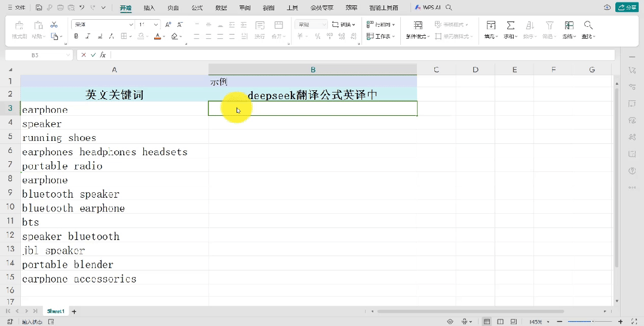Image resolution: width=644 pixels, height=326 pixels.
Task: Confirm entry with green check in formula bar
Action: [x=93, y=54]
